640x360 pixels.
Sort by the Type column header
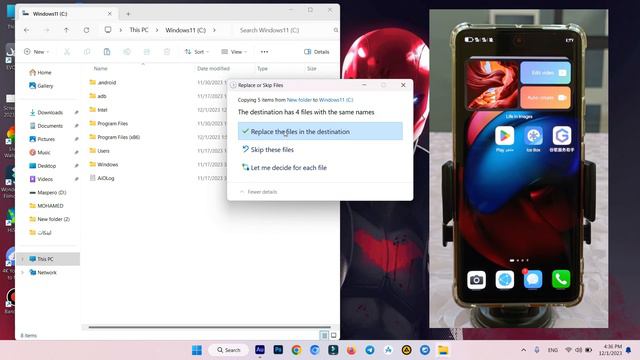tap(262, 69)
